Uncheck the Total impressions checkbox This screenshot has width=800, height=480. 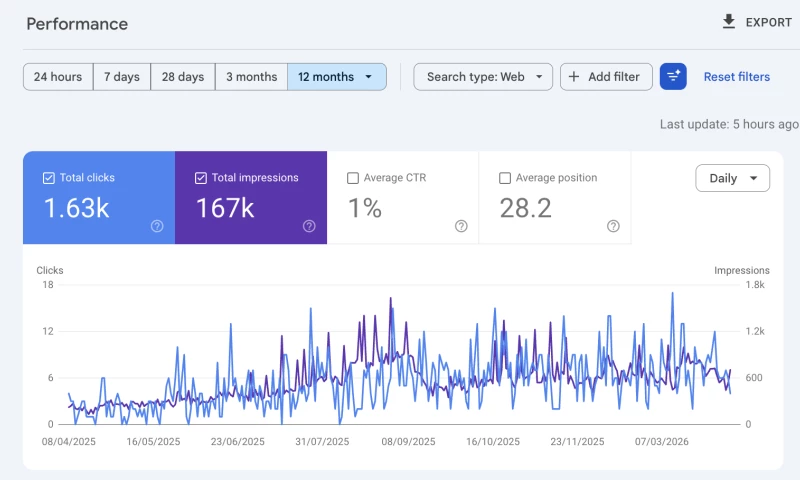[x=201, y=178]
